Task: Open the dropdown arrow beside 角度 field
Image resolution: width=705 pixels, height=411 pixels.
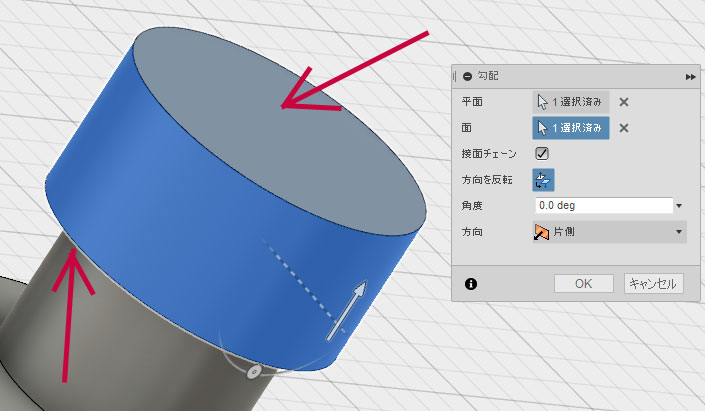Action: pyautogui.click(x=680, y=206)
